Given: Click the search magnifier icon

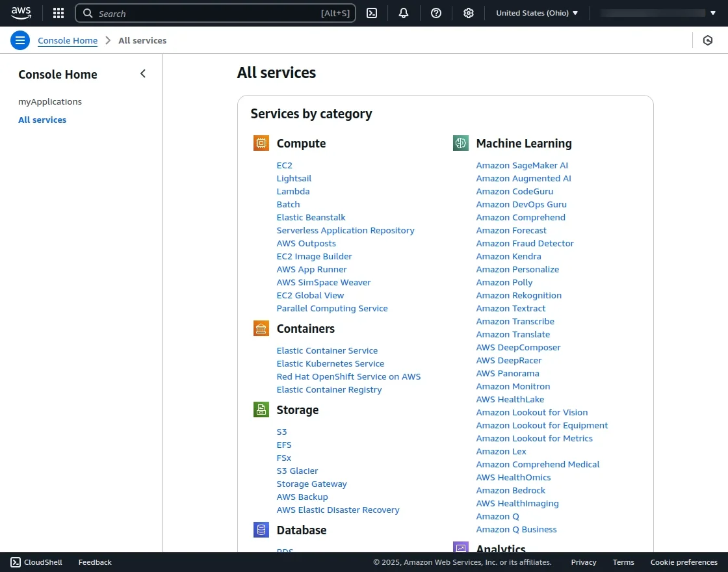Looking at the screenshot, I should 88,13.
